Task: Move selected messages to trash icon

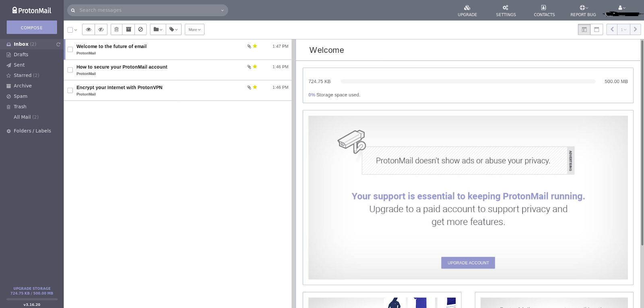Action: click(x=116, y=29)
